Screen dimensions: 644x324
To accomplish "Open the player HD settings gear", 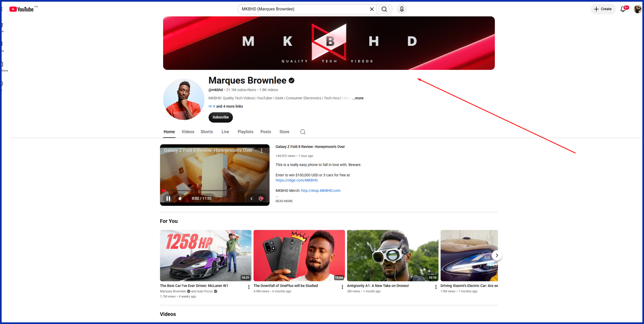I will coord(261,198).
